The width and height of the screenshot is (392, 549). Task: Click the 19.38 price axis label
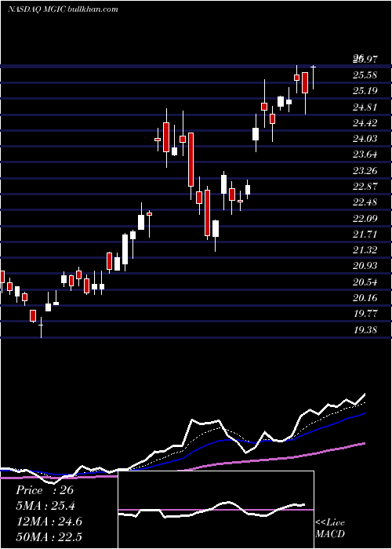[x=365, y=329]
